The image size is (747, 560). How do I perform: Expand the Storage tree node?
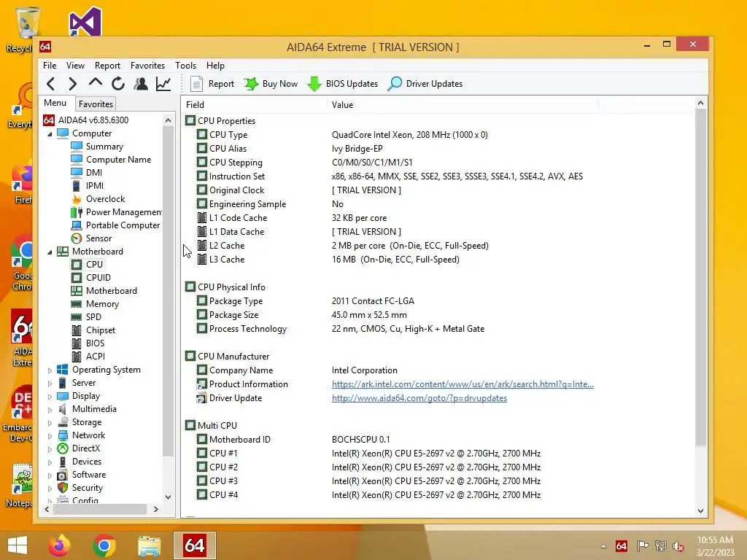50,422
